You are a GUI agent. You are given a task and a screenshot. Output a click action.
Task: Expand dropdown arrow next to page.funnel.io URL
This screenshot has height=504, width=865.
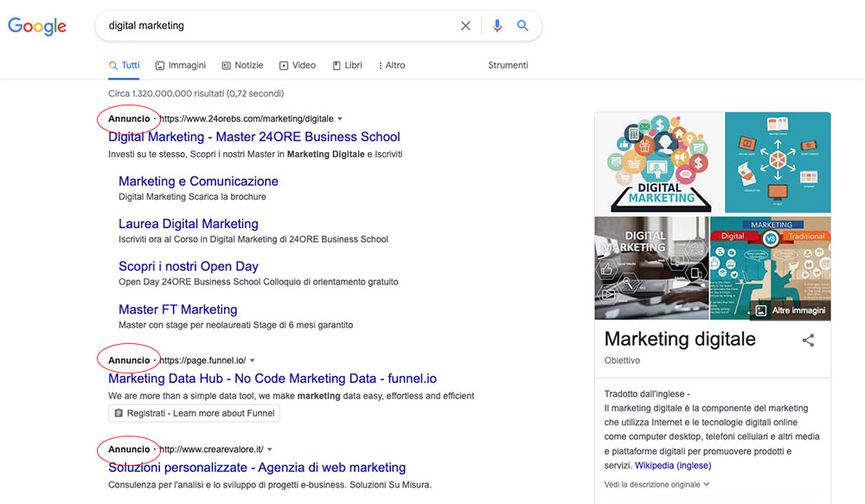252,360
